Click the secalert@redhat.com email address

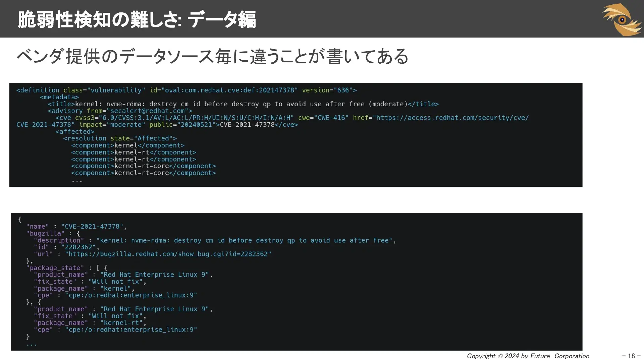pyautogui.click(x=148, y=111)
